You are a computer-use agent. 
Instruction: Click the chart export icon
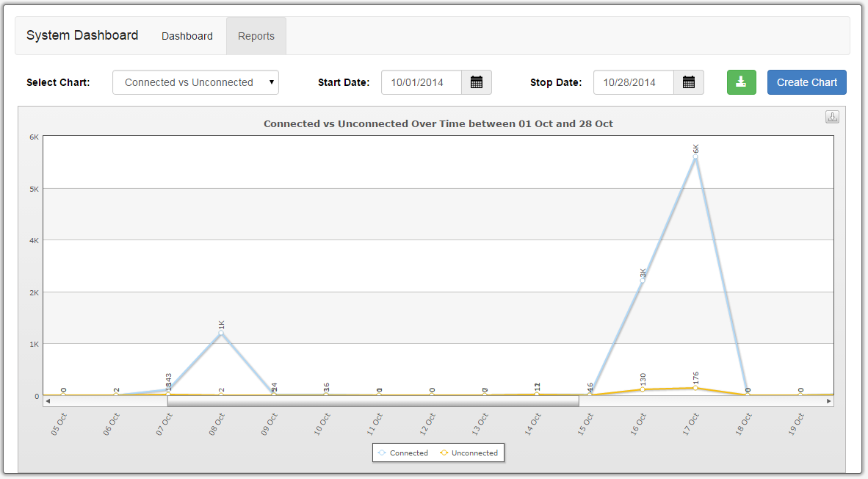pyautogui.click(x=832, y=118)
